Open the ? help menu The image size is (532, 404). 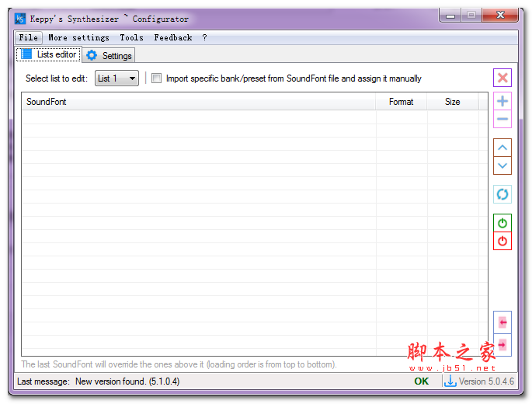tap(204, 37)
